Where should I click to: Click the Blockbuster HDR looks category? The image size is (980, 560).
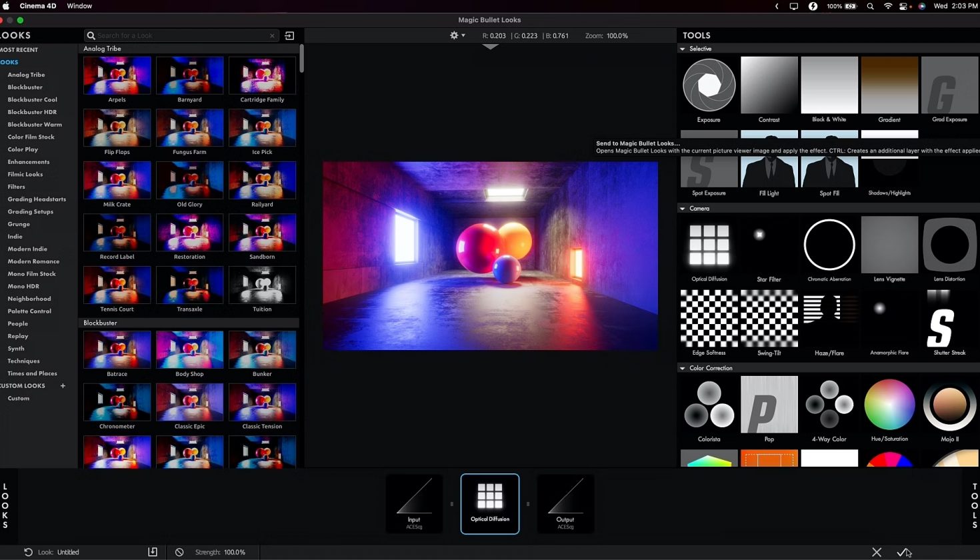click(32, 111)
